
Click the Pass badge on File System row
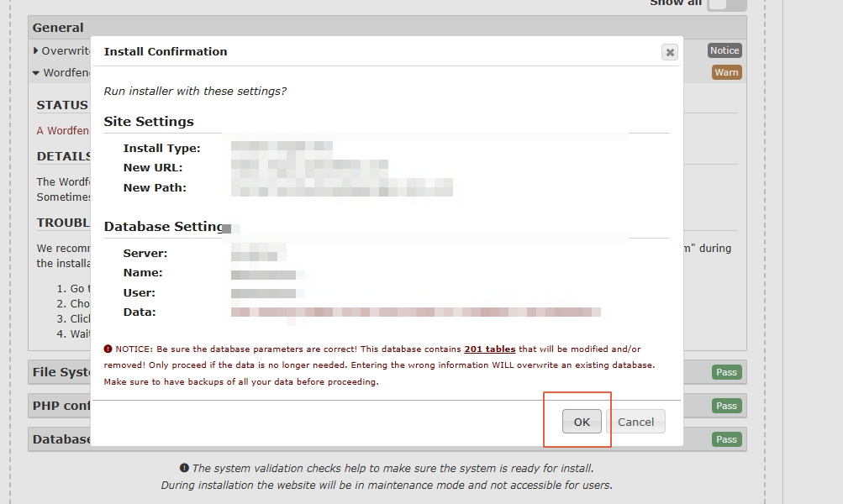click(726, 372)
